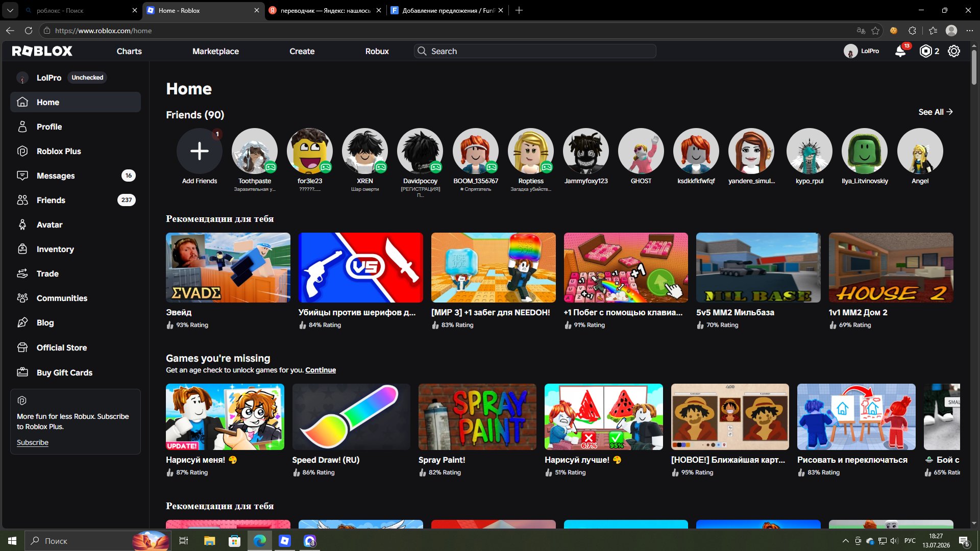This screenshot has width=980, height=551.
Task: Open Messages in sidebar
Action: coord(76,176)
